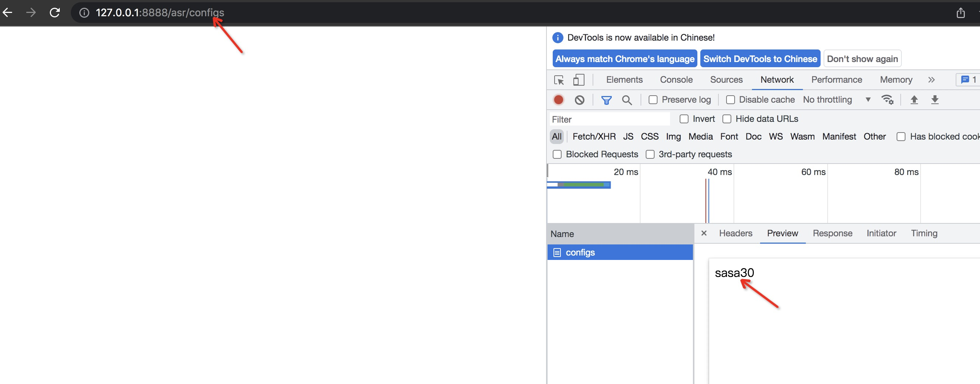Filter requests by Font
The height and width of the screenshot is (384, 980).
[729, 137]
